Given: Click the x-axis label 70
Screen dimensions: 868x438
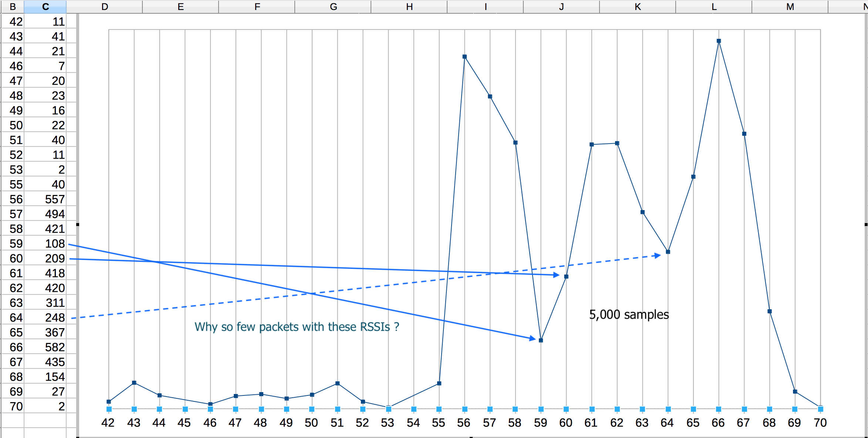Looking at the screenshot, I should (x=820, y=422).
